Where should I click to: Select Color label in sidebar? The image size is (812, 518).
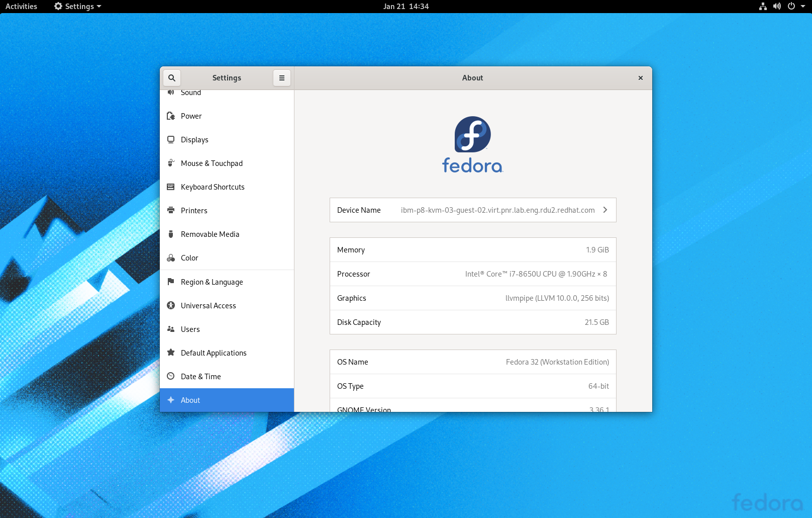pyautogui.click(x=189, y=258)
